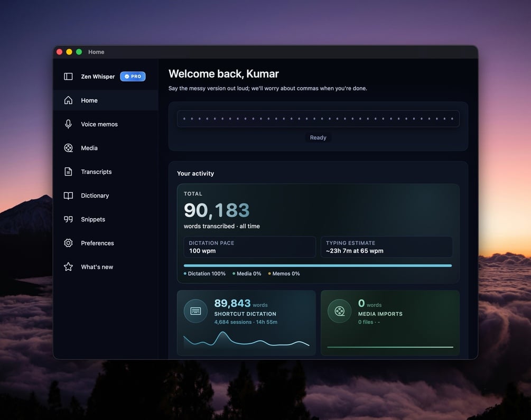
Task: Click the Transcripts document icon
Action: coord(68,172)
